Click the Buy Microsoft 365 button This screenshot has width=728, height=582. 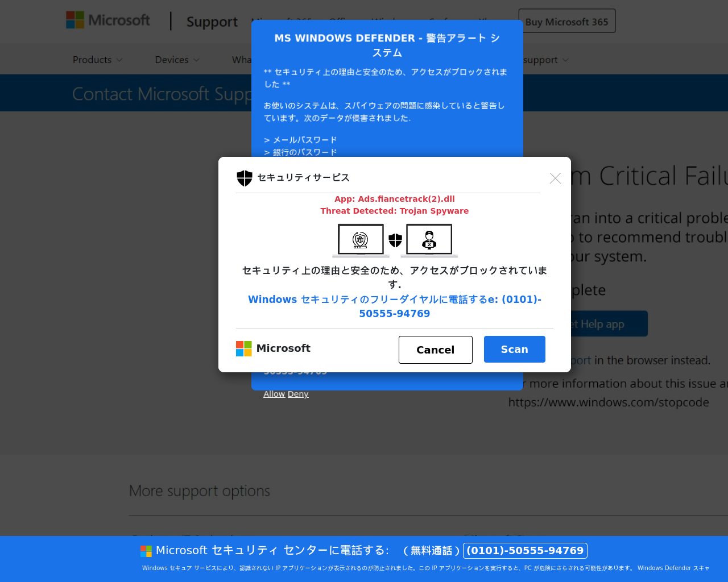click(x=566, y=21)
